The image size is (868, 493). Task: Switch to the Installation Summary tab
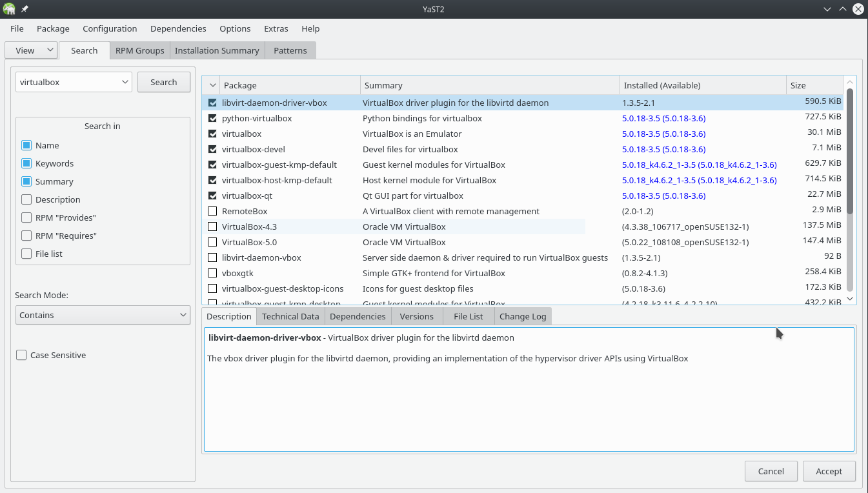217,50
